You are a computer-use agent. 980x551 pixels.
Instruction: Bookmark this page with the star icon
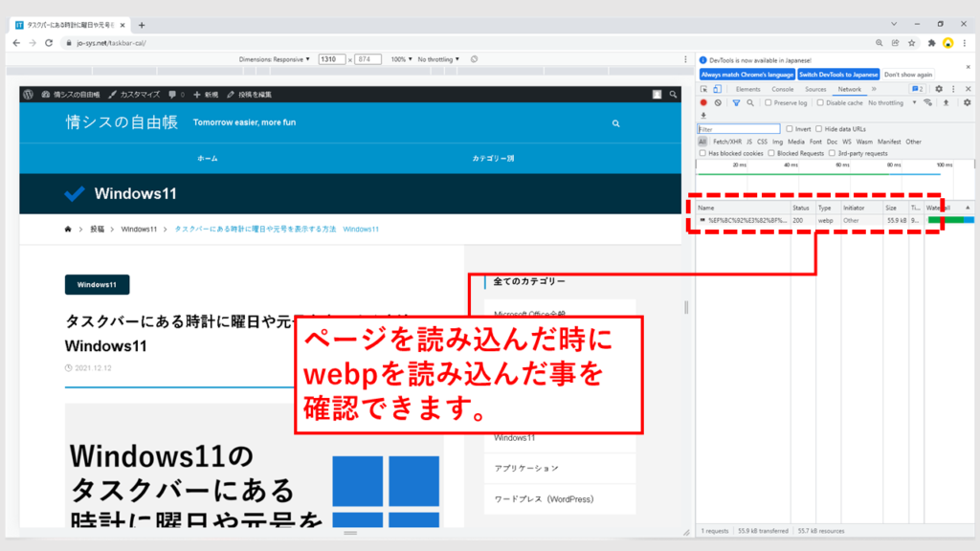pyautogui.click(x=912, y=43)
